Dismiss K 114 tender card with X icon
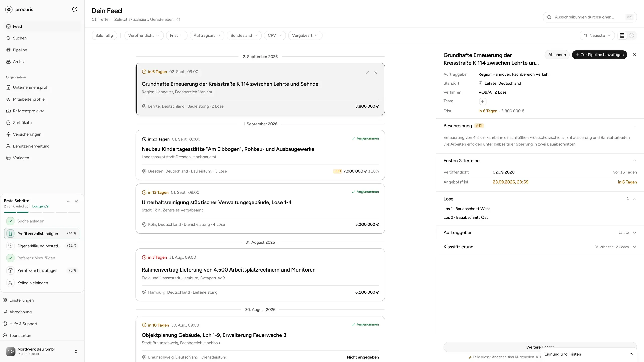 pos(376,73)
